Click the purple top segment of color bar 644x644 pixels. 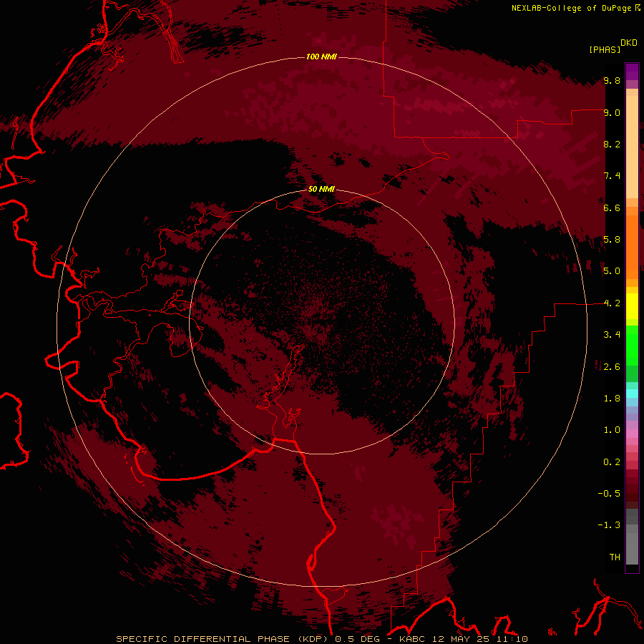pos(632,72)
